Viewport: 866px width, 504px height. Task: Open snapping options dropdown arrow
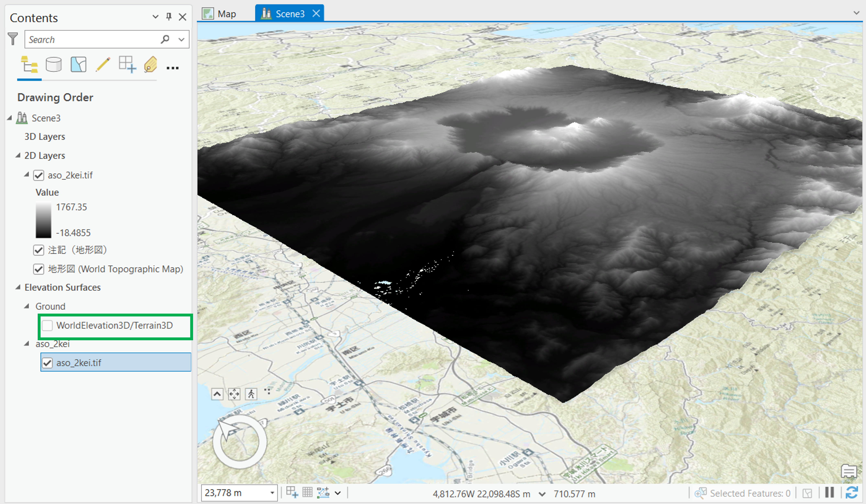338,493
